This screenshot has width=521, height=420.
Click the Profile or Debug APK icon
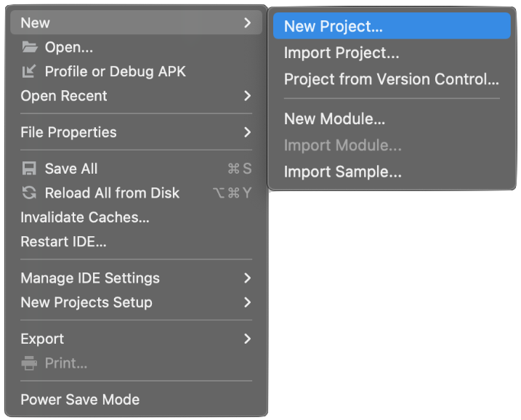29,71
